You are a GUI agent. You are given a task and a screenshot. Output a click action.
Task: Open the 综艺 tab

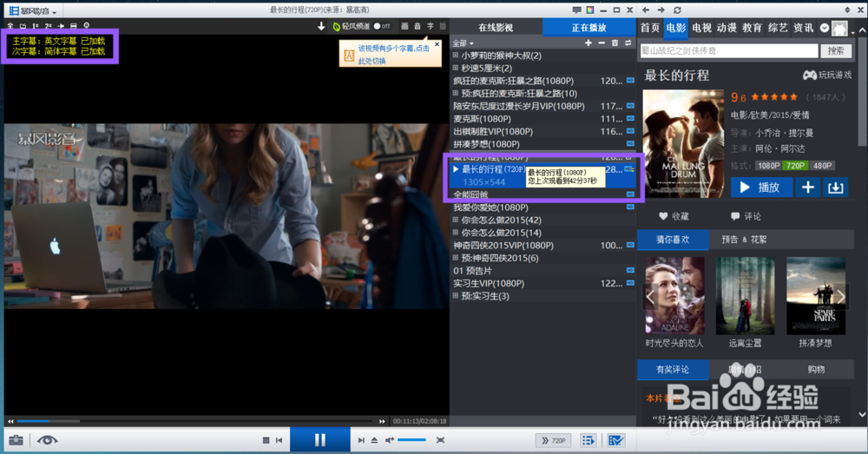pos(778,28)
